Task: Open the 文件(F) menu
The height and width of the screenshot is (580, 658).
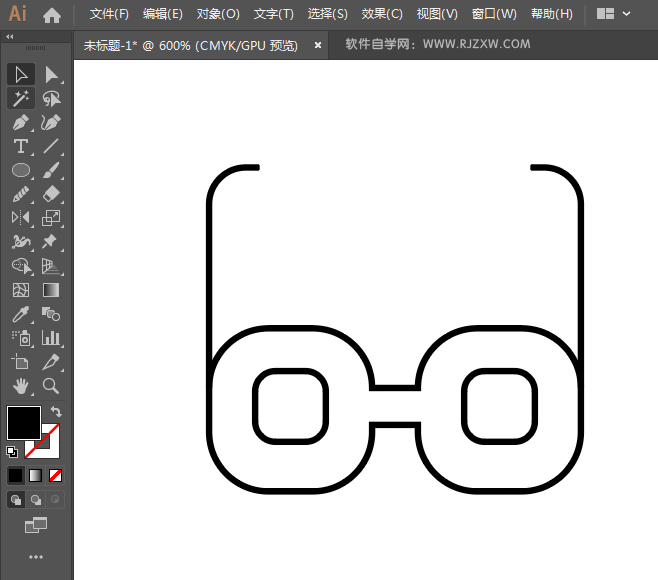Action: pyautogui.click(x=109, y=14)
